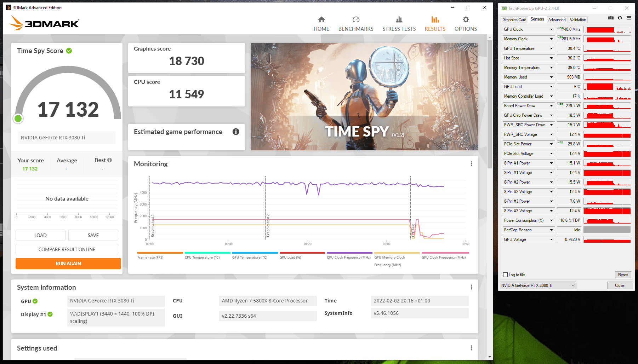Open GPU-Z hamburger menu icon
The image size is (638, 364).
pos(629,18)
